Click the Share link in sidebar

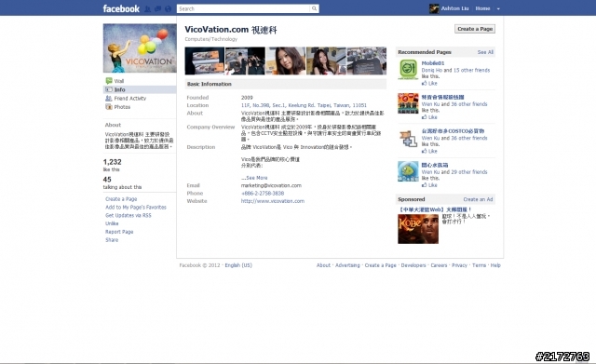112,240
